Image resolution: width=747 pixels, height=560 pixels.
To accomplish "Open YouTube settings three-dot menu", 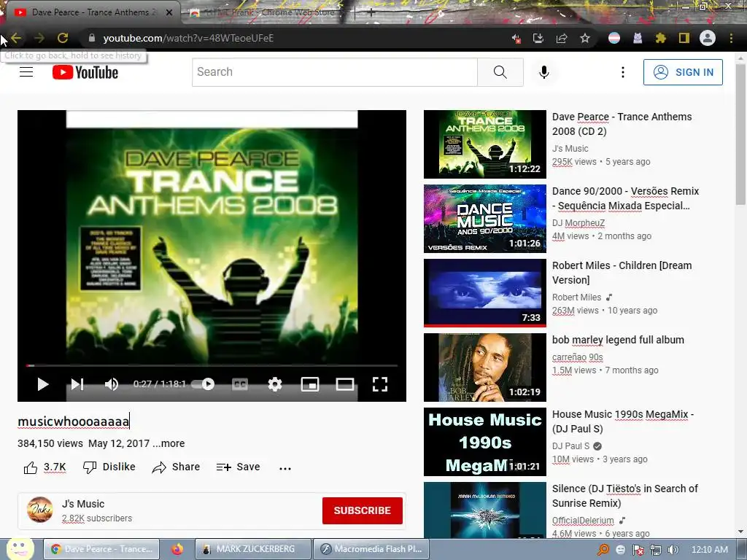I will pos(623,72).
